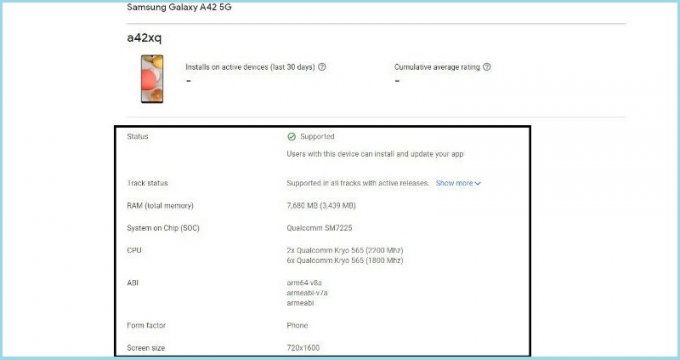The height and width of the screenshot is (360, 680).
Task: Click the 'Qualcomm SM7225' value
Action: tap(320, 228)
